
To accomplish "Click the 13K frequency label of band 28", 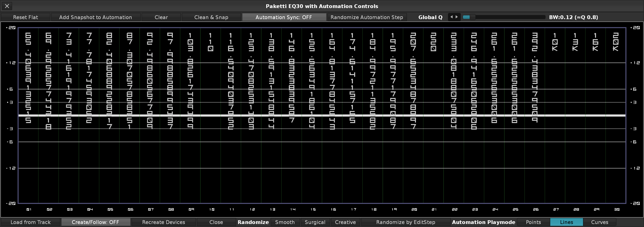I will [575, 42].
